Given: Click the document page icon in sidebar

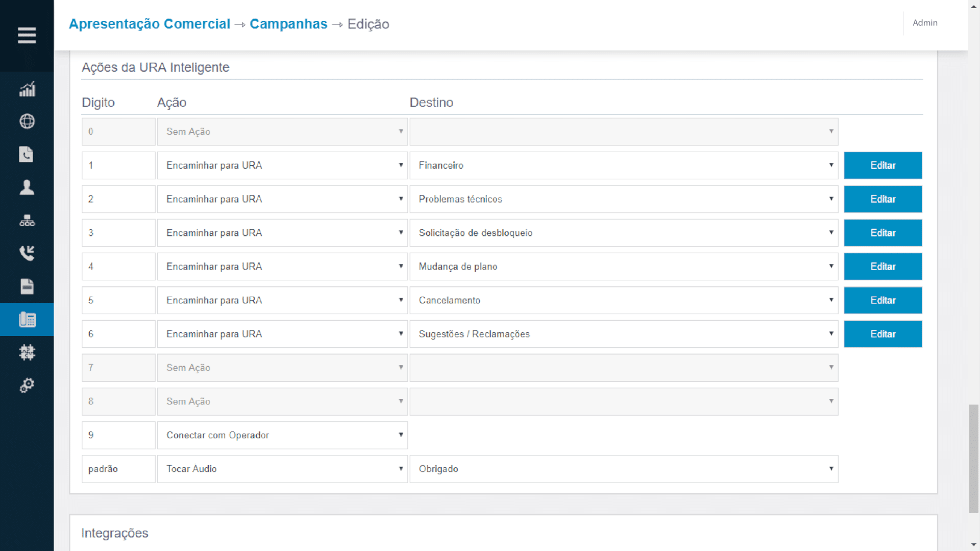Looking at the screenshot, I should point(27,286).
